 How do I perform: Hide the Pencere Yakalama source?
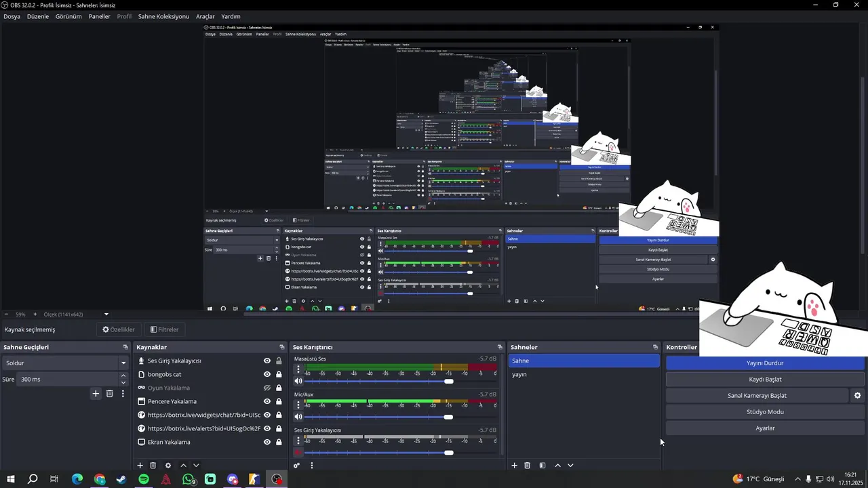click(267, 401)
